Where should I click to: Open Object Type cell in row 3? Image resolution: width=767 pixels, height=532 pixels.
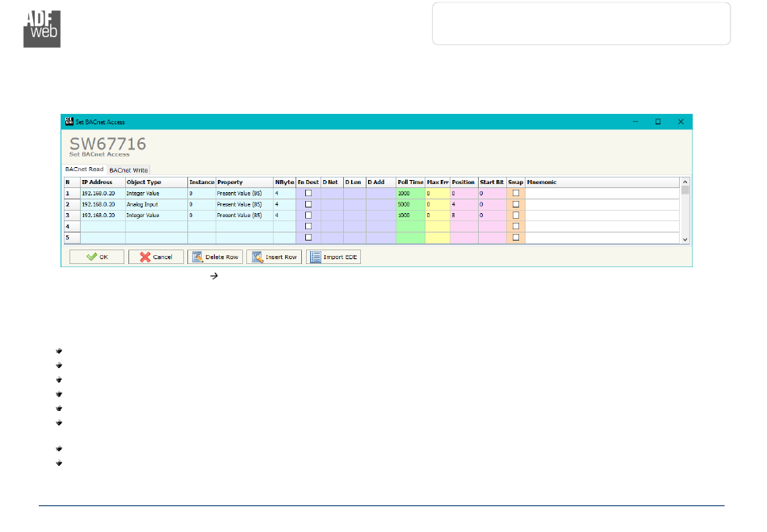click(x=156, y=216)
